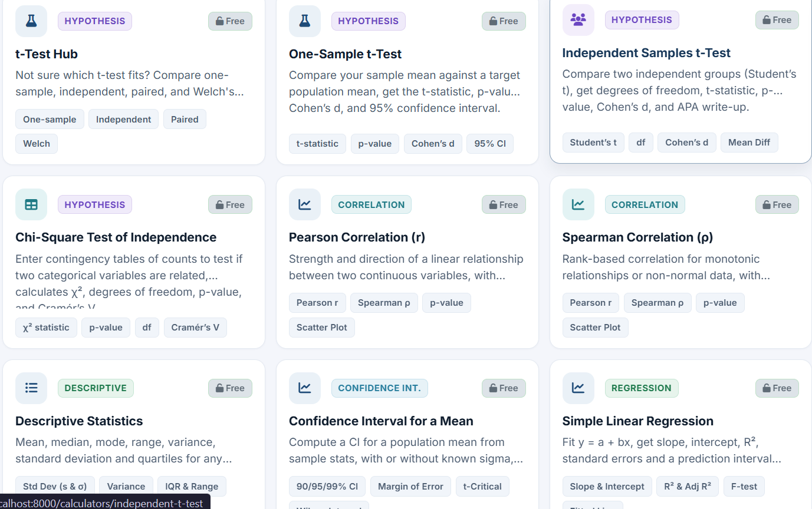Click the flask icon on the One-Sample t-Test card
This screenshot has height=509, width=812.
click(305, 21)
